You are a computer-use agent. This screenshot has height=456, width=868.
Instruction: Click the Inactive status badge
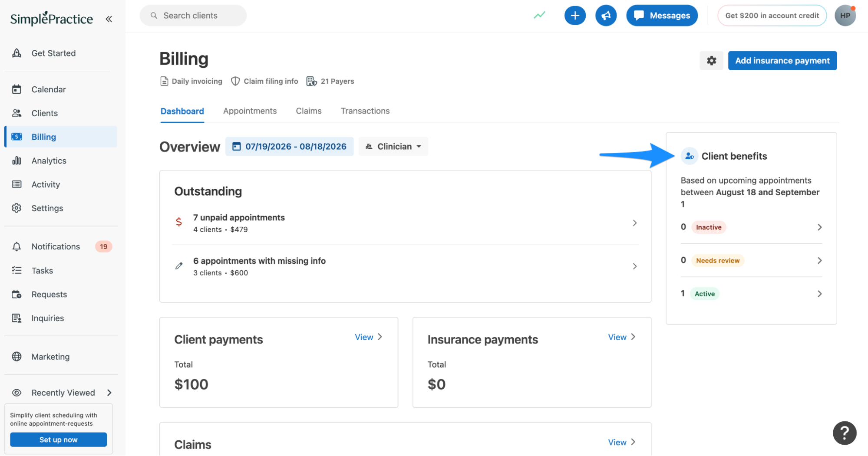[x=708, y=227]
